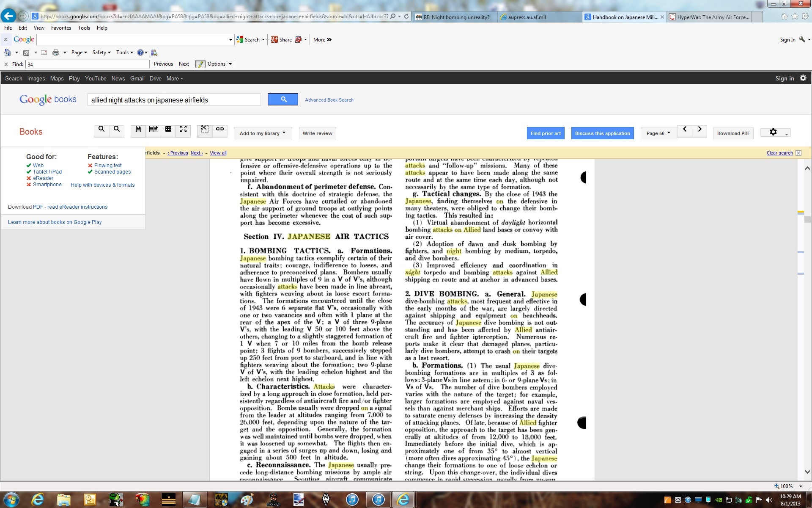
Task: Switch to RE: Night bombing unreality tab
Action: [456, 17]
